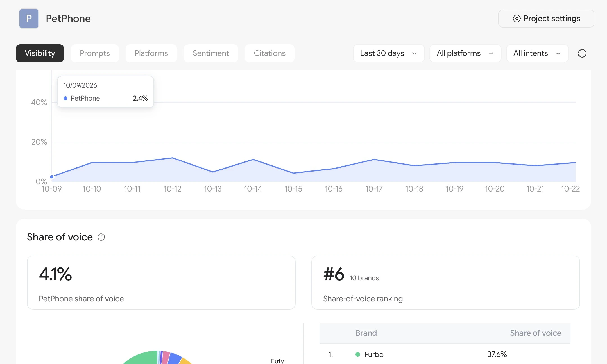
Task: Click the 10-18 date axis label
Action: click(x=414, y=189)
